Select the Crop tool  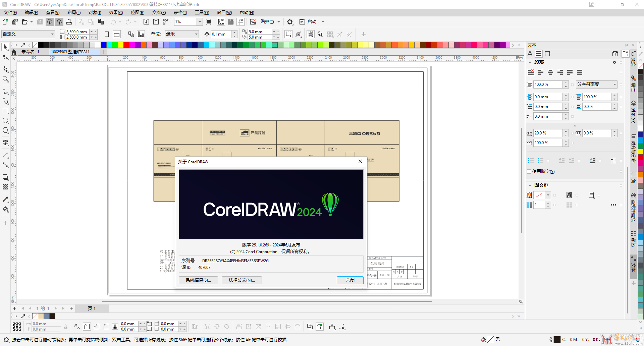click(x=5, y=69)
